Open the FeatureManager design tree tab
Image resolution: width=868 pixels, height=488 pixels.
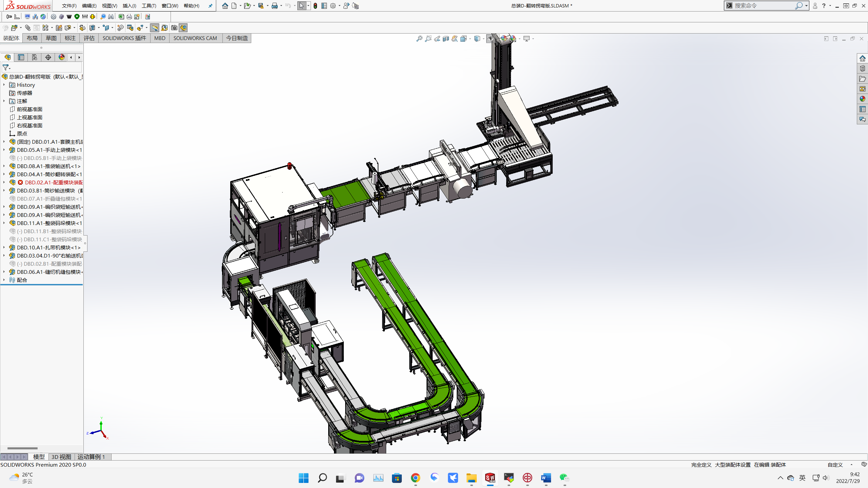point(7,57)
